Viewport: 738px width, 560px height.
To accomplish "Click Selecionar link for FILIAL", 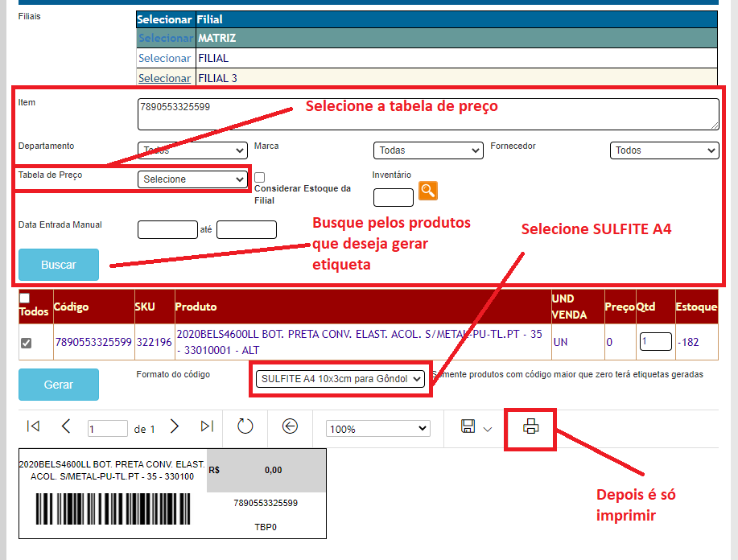I will click(x=165, y=59).
